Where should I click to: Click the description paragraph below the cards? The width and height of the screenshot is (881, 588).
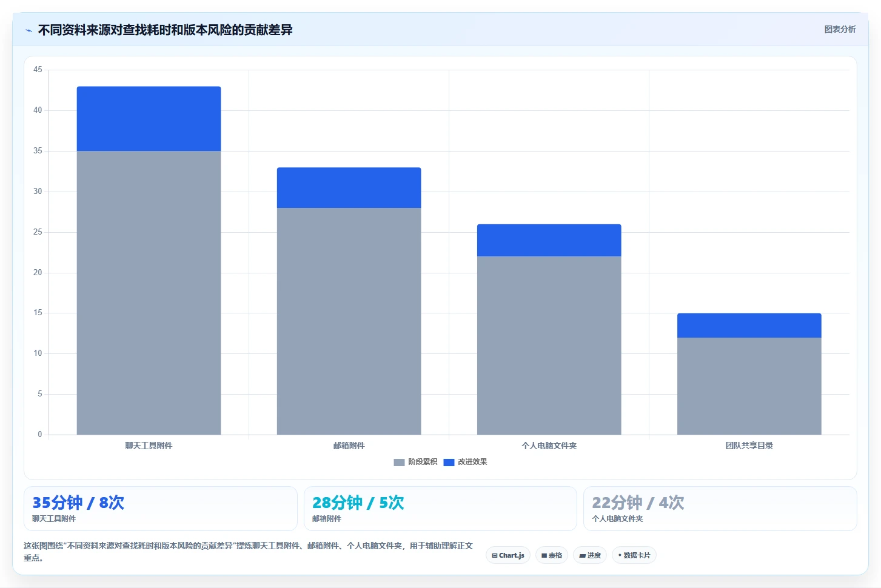pyautogui.click(x=248, y=552)
